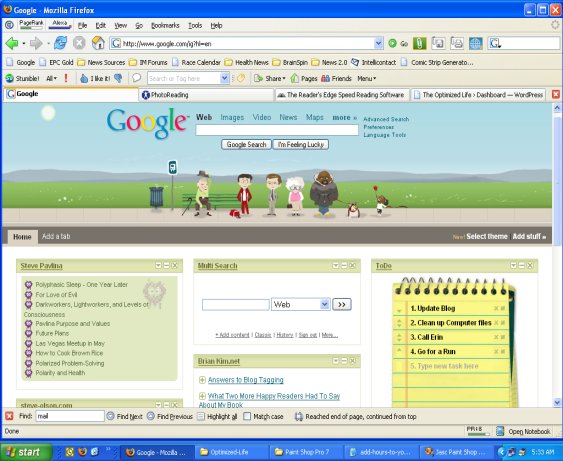563x461 pixels.
Task: Delete the Go for a Run task
Action: click(496, 351)
